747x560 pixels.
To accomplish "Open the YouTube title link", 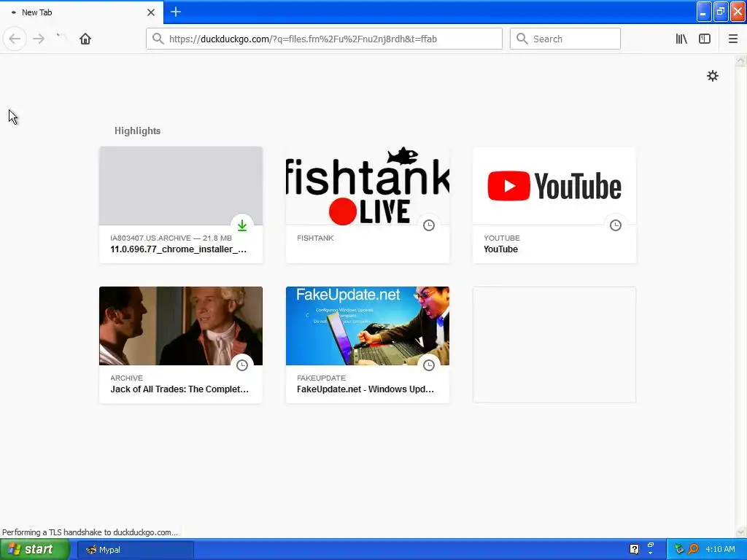I will point(500,249).
